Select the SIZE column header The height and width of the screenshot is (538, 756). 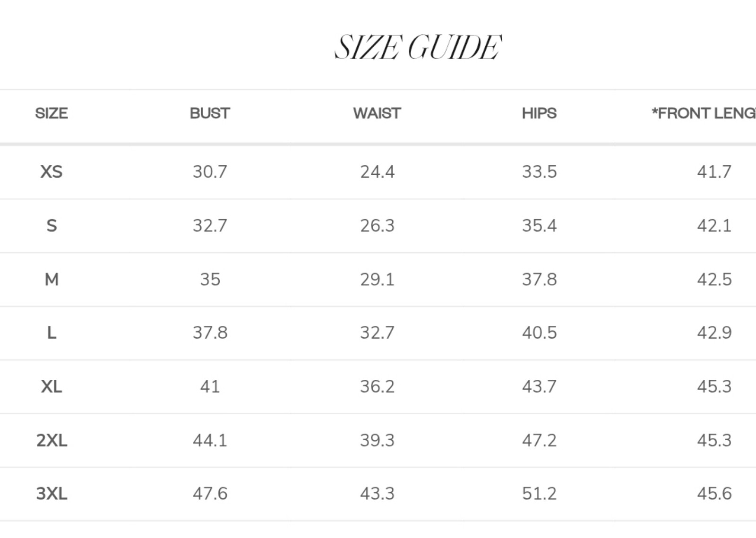pos(52,113)
